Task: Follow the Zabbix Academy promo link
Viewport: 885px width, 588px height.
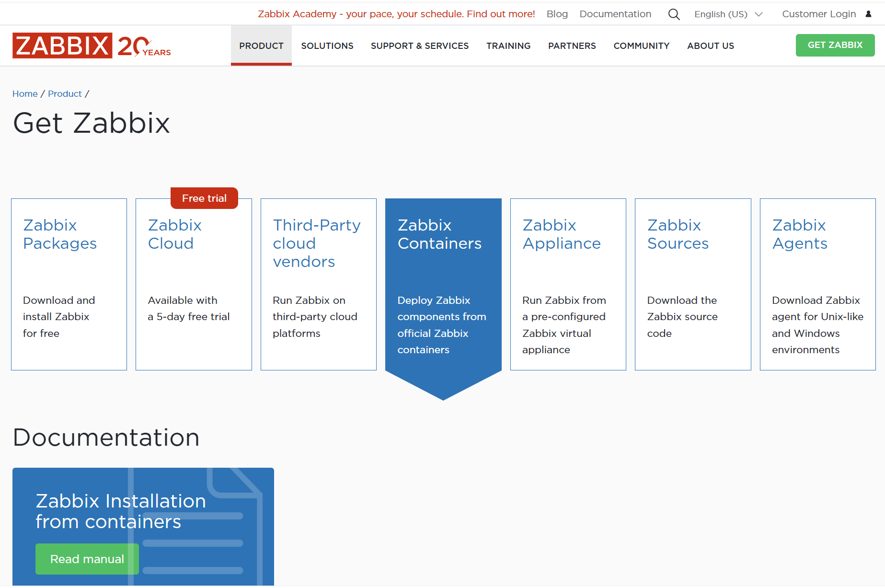Action: click(396, 14)
